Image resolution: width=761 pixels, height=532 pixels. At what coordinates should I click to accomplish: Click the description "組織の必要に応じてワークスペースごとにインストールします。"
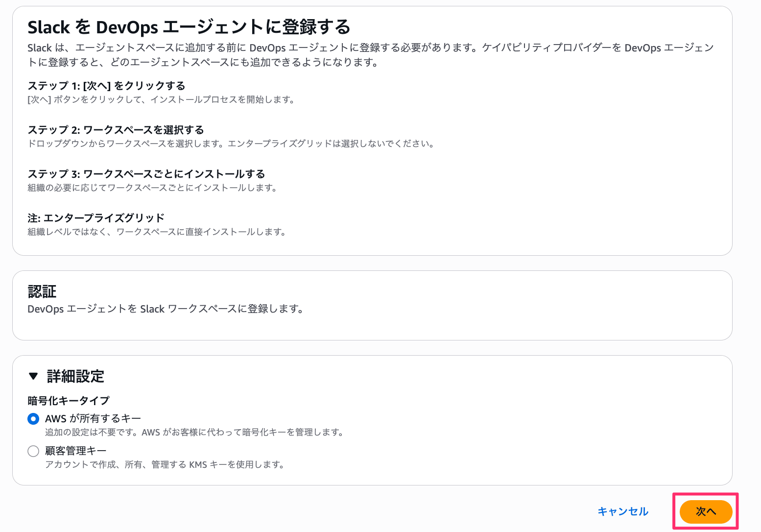click(153, 188)
